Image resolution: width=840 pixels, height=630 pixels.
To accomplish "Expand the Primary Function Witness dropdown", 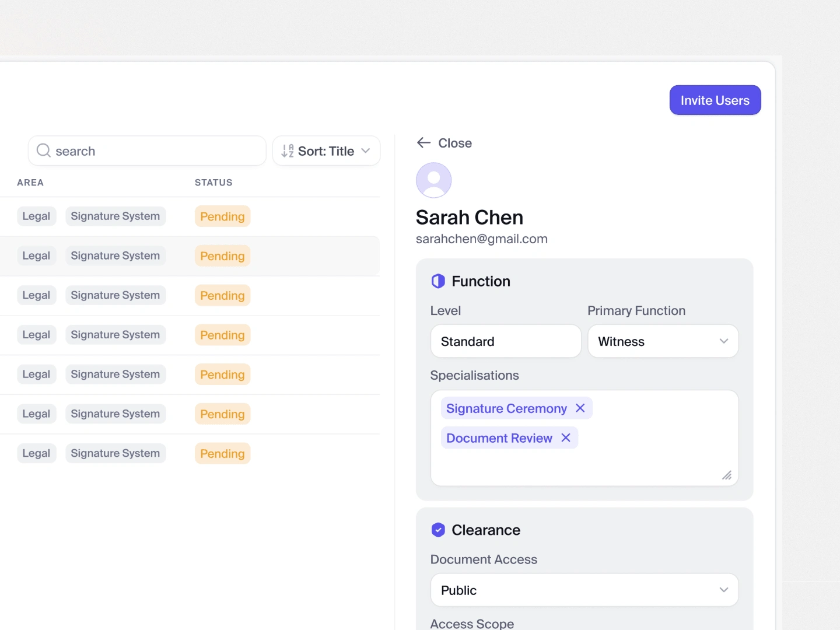I will point(663,341).
